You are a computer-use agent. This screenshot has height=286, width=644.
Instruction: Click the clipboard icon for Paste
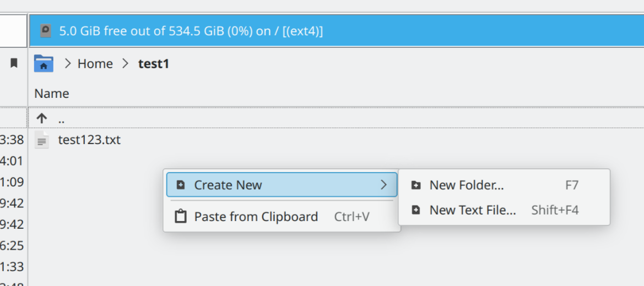click(181, 217)
